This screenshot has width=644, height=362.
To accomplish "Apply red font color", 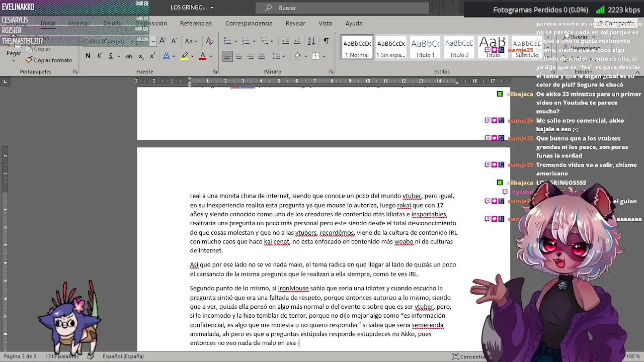I will (x=203, y=56).
